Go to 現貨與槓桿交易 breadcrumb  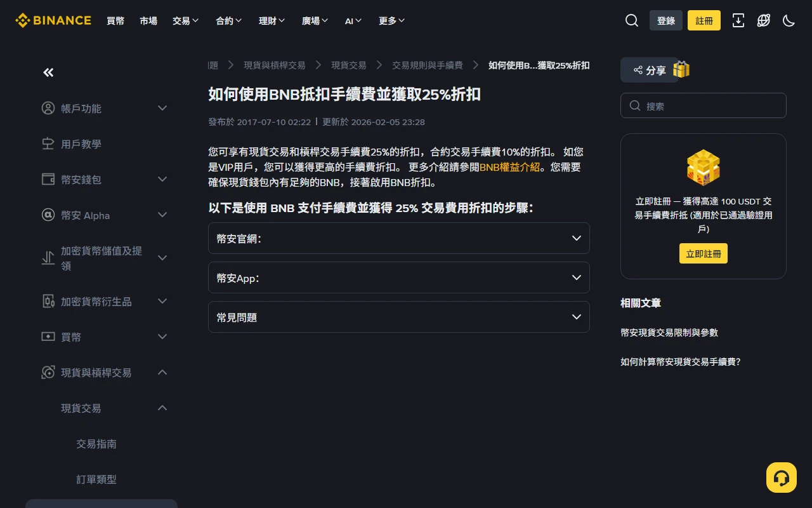[x=275, y=65]
